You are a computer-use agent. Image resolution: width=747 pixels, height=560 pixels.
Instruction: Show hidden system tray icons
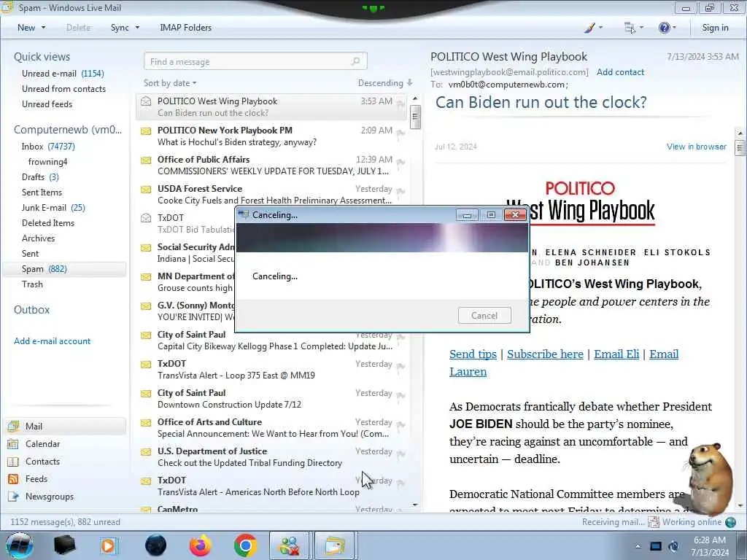pos(638,546)
